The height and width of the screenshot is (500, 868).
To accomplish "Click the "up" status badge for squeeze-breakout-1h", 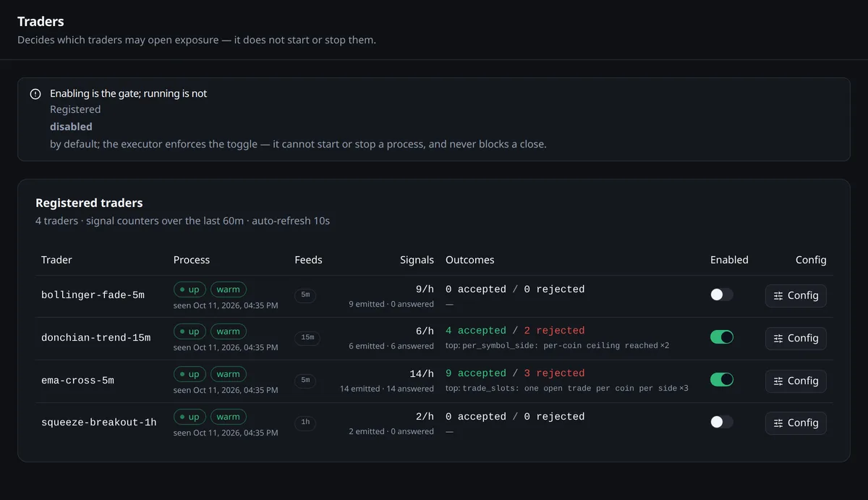I will [190, 417].
